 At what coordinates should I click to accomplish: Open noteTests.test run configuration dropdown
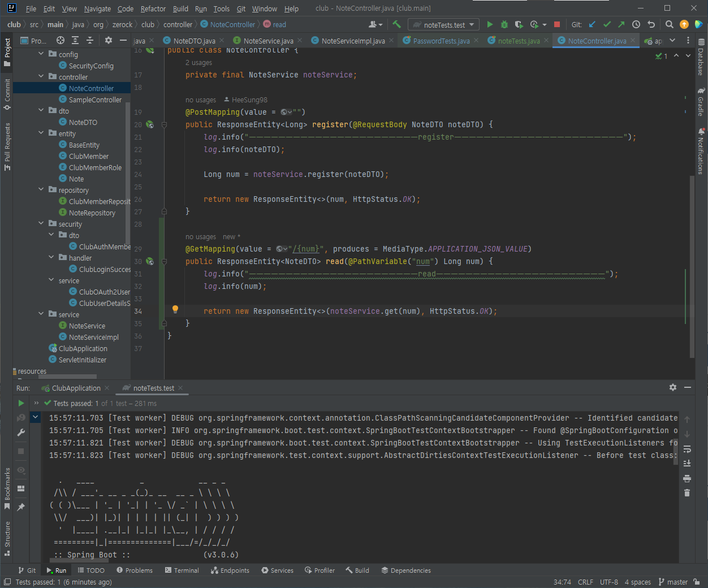(444, 25)
